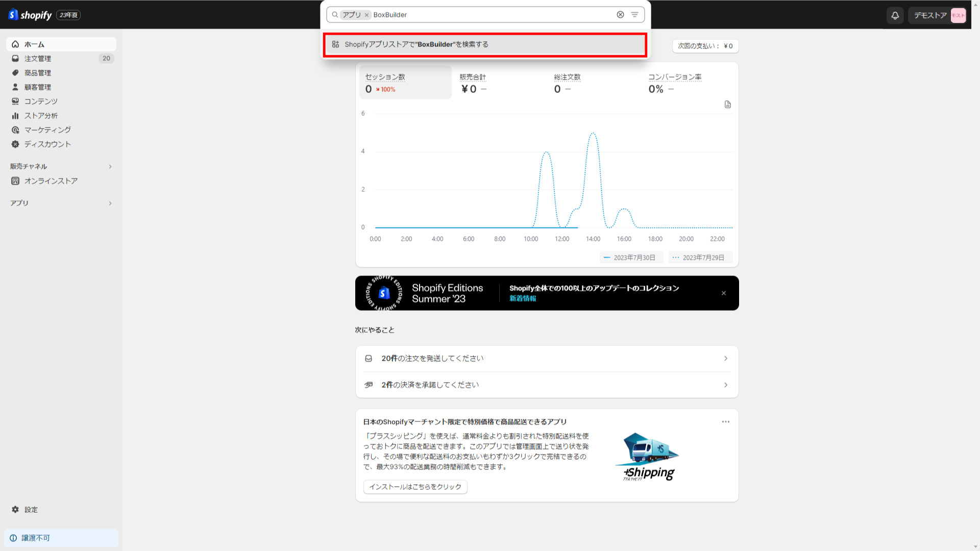Screen dimensions: 980x551
Task: Open 設定 in the sidebar
Action: pos(31,510)
